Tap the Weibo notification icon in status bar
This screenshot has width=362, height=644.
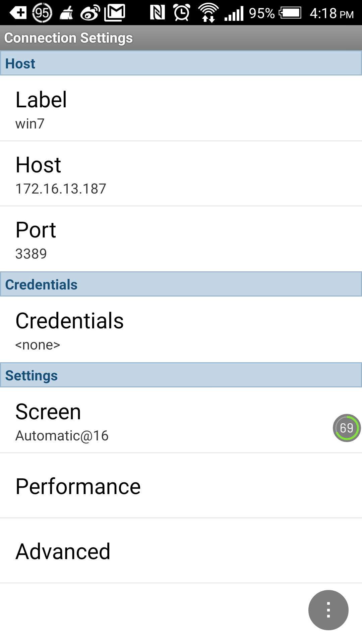(90, 13)
